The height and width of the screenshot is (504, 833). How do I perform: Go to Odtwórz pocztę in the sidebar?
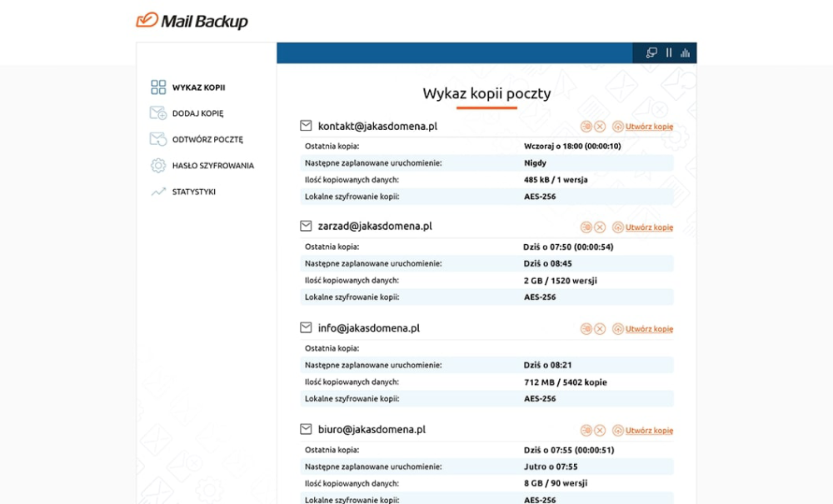[197, 139]
